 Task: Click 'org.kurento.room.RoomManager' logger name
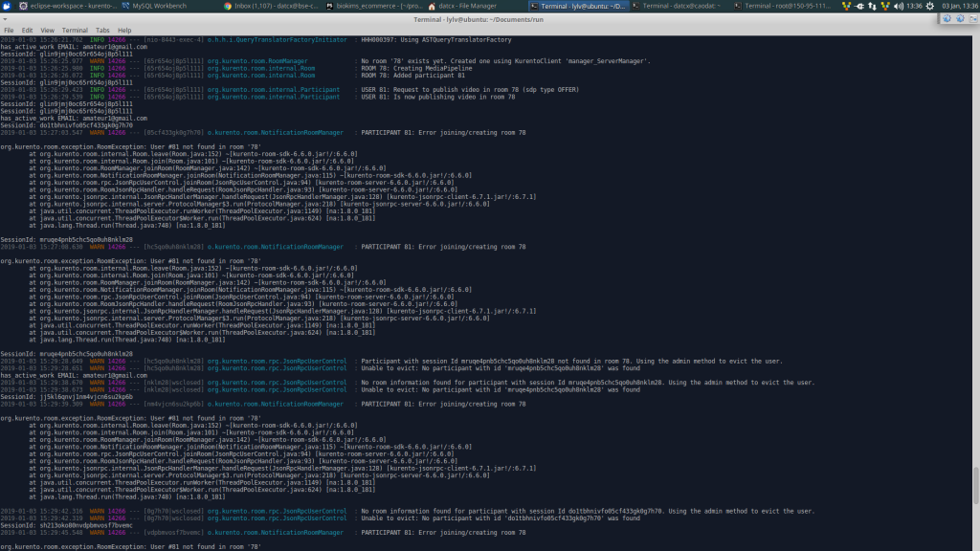coord(256,61)
